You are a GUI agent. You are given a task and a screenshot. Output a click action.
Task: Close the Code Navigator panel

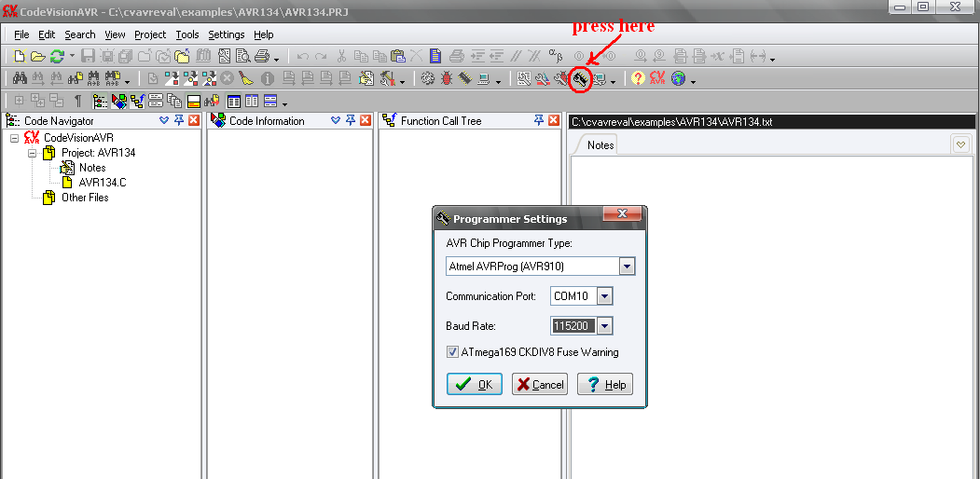(194, 120)
